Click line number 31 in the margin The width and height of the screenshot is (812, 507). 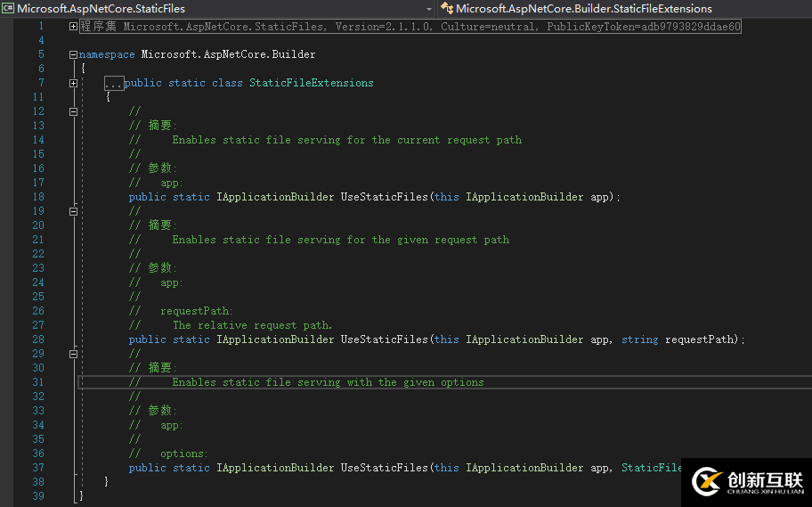pyautogui.click(x=38, y=382)
